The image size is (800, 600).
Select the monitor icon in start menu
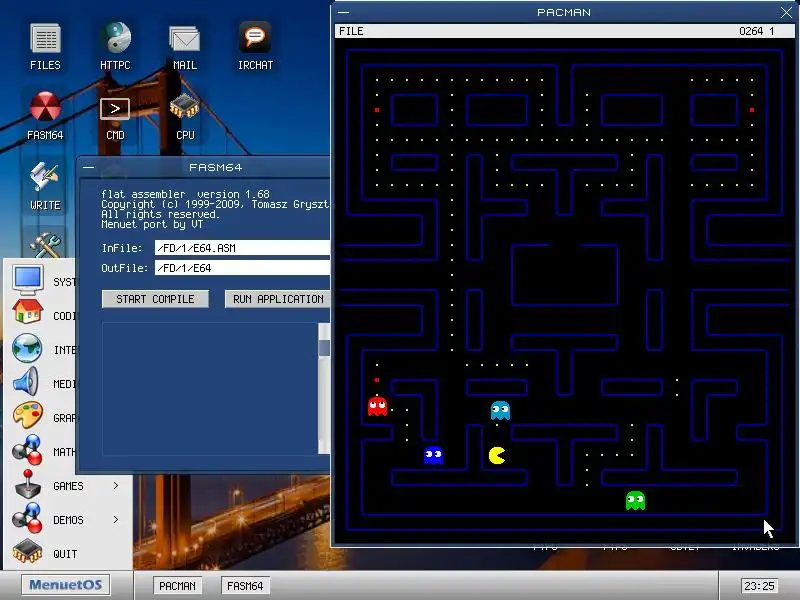click(28, 280)
